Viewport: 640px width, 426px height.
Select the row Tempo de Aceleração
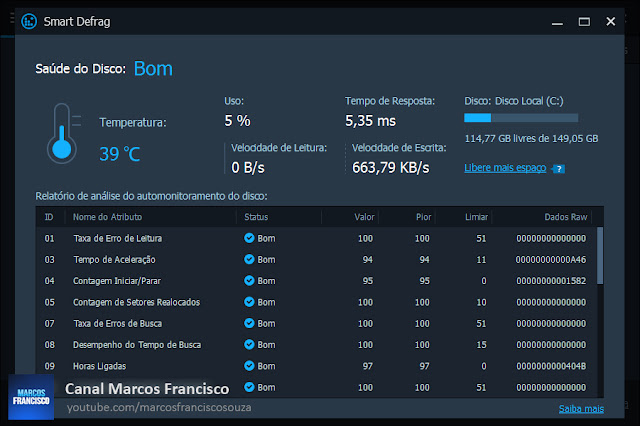[x=316, y=260]
